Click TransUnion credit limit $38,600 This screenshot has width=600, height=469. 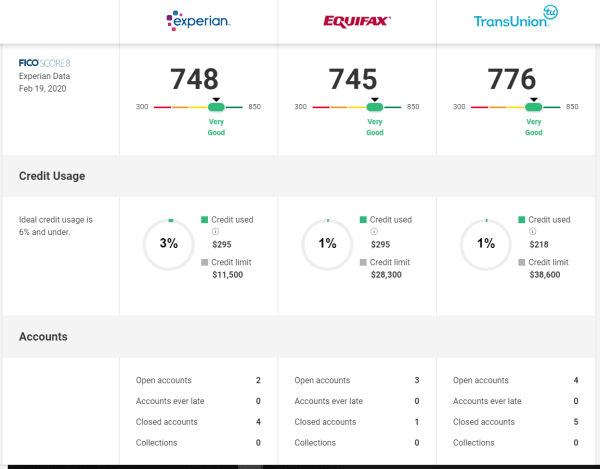pyautogui.click(x=545, y=275)
